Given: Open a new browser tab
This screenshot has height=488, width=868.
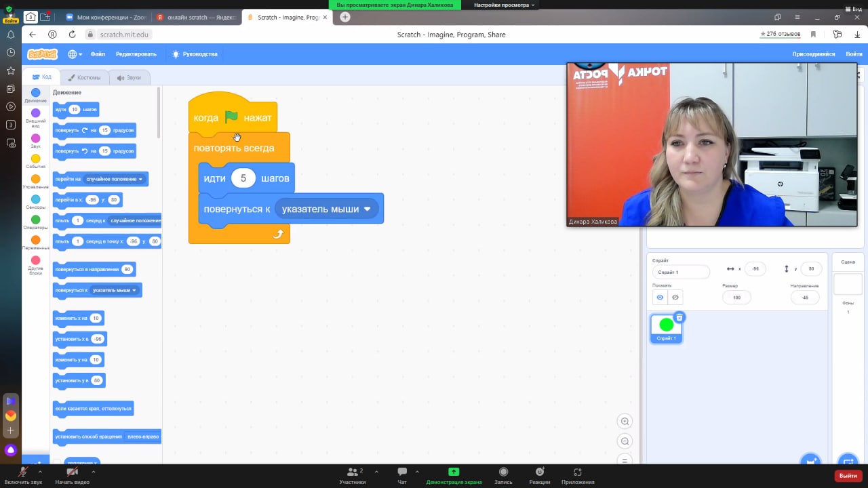Looking at the screenshot, I should tap(345, 17).
